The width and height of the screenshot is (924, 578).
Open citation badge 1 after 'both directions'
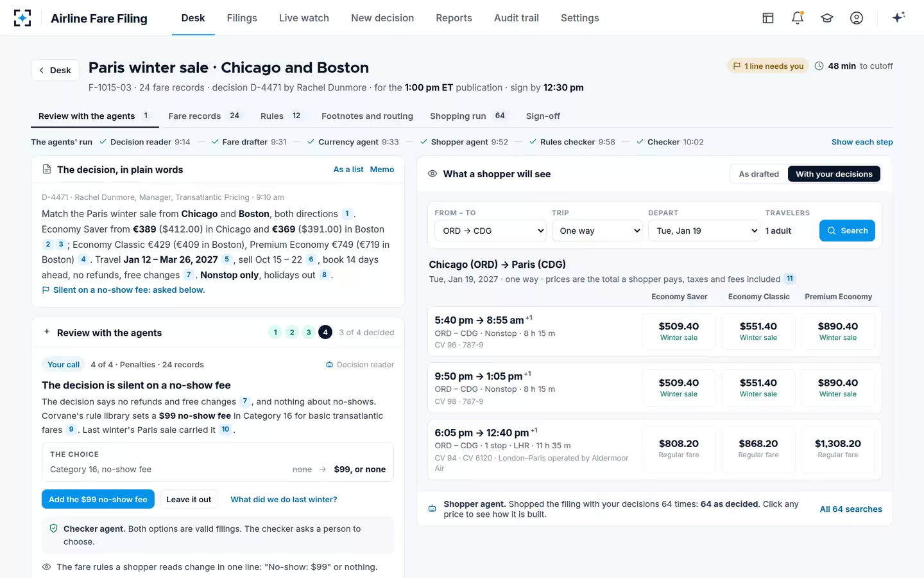click(x=347, y=214)
